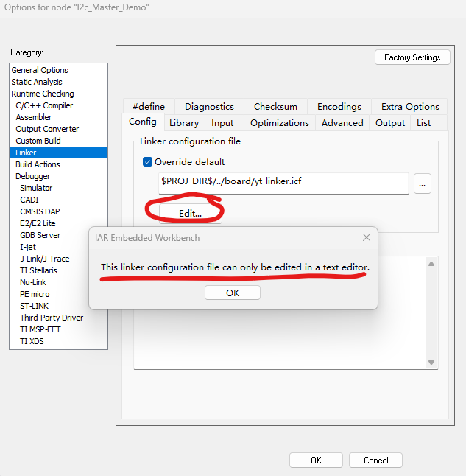Click OK in the linker message popup

point(232,293)
